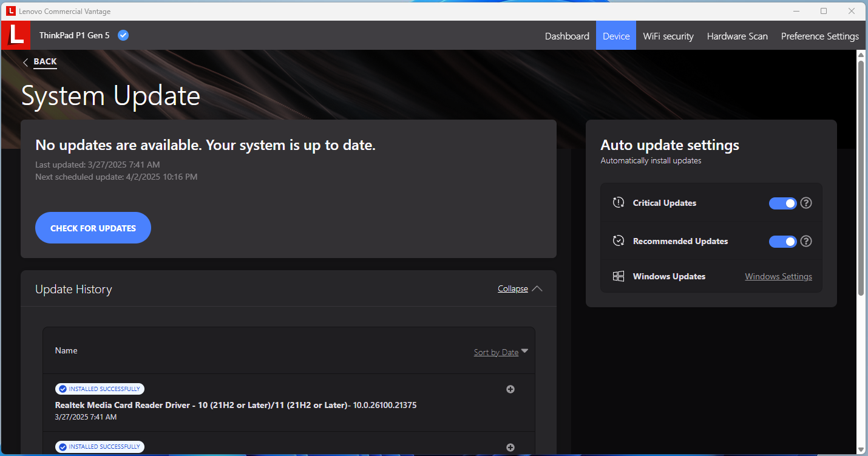Click the Recommended Updates refresh icon
The height and width of the screenshot is (456, 868).
click(x=618, y=241)
